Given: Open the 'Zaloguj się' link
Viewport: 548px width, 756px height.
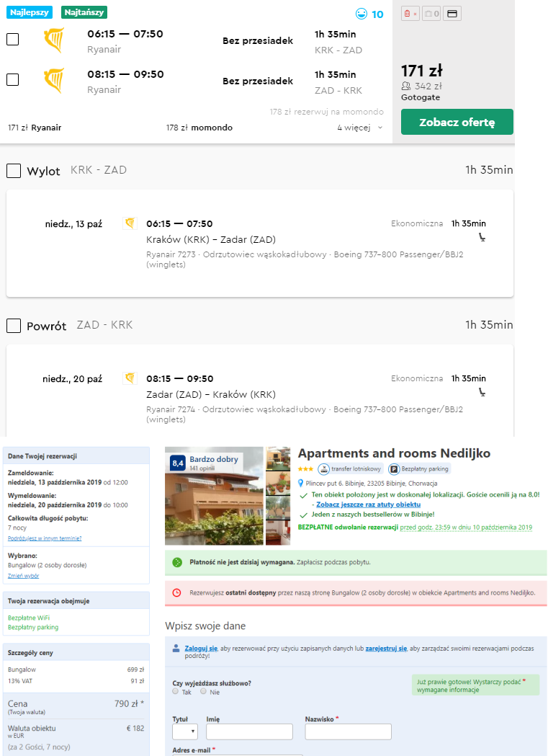Looking at the screenshot, I should coord(201,649).
